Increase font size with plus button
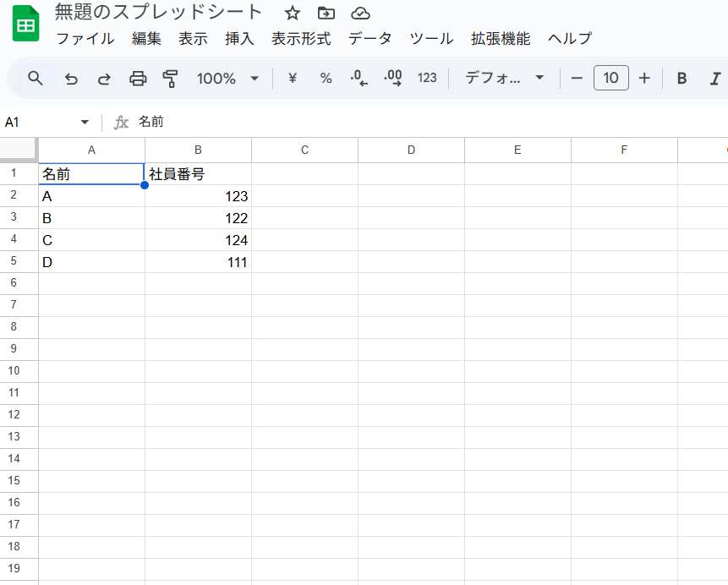The height and width of the screenshot is (585, 728). [644, 79]
